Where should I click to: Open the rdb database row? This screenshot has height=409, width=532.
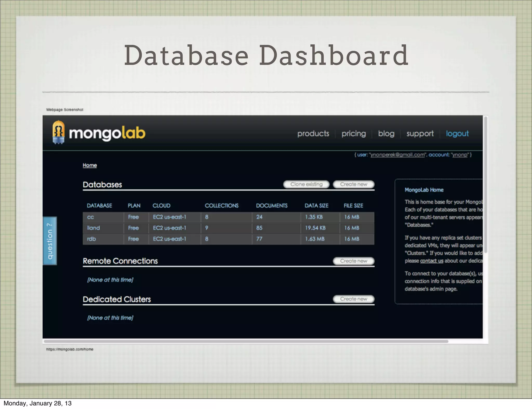[x=91, y=239]
